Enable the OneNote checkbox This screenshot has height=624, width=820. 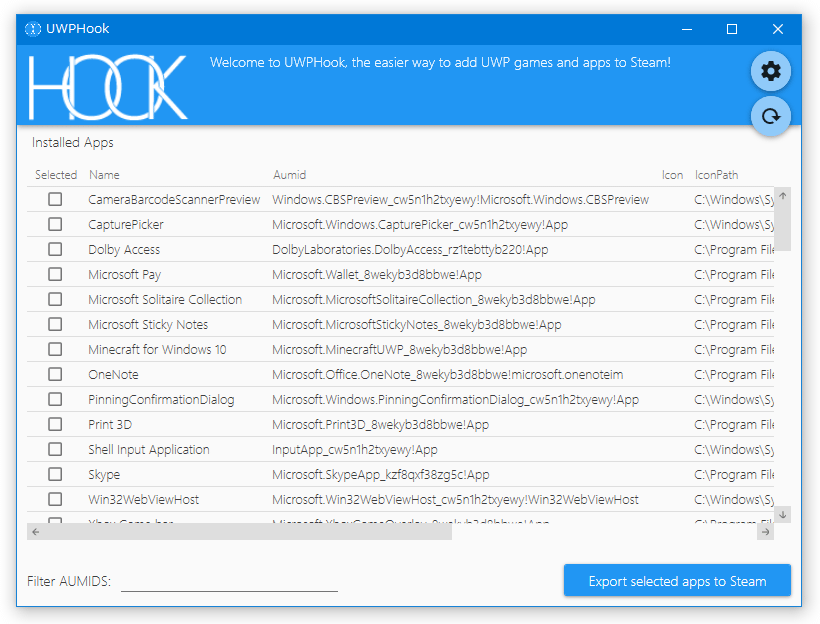pos(55,375)
